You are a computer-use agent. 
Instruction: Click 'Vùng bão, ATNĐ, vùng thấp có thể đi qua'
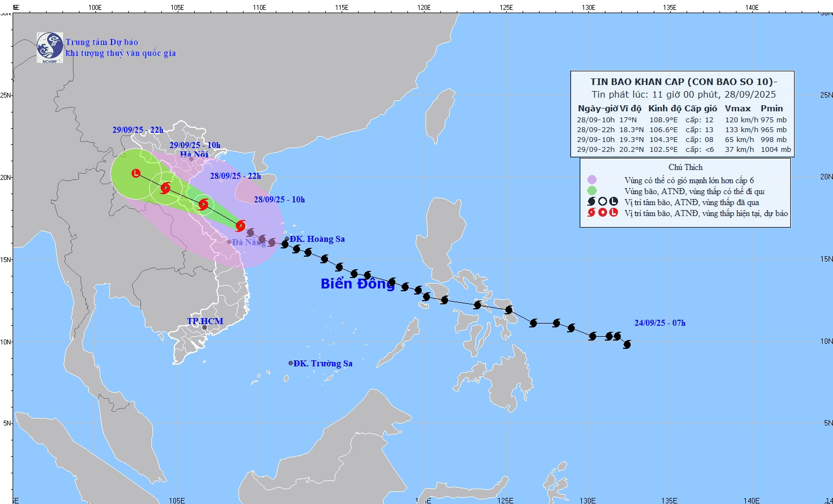coord(694,191)
